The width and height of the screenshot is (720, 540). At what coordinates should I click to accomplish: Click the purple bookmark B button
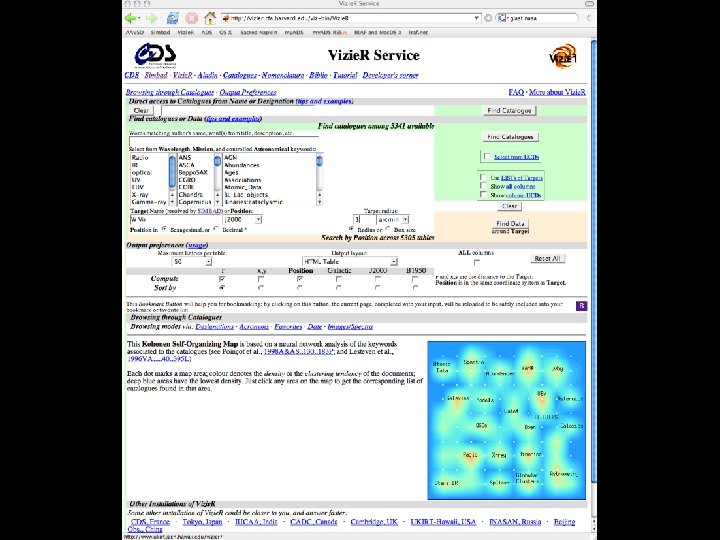(581, 306)
